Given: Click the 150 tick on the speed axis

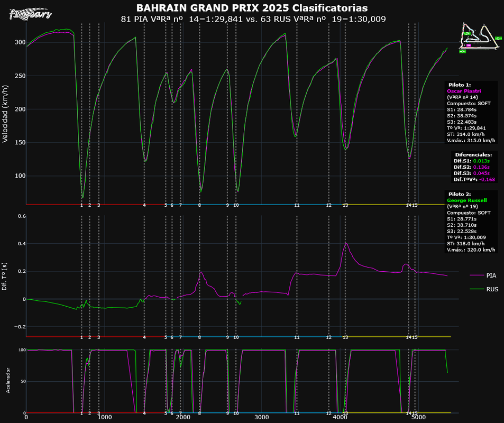Looking at the screenshot, I should [x=20, y=142].
